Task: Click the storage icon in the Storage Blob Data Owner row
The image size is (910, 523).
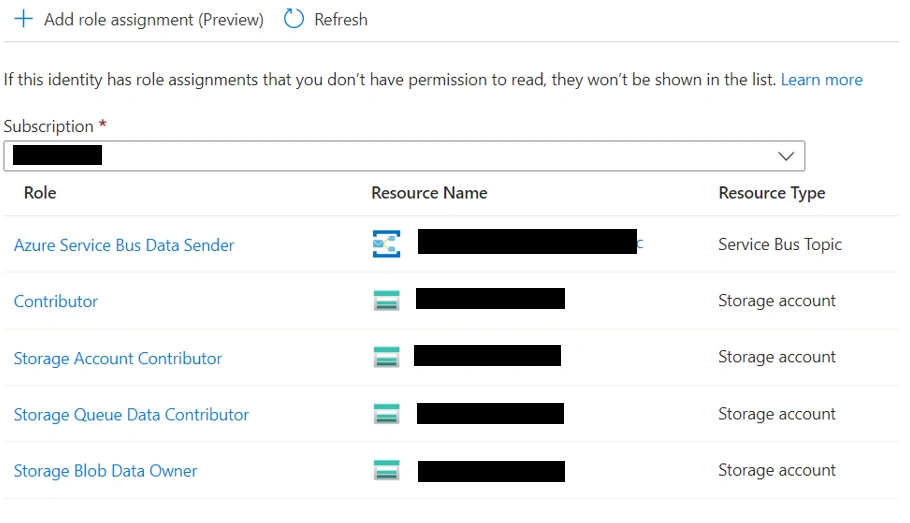Action: (387, 470)
